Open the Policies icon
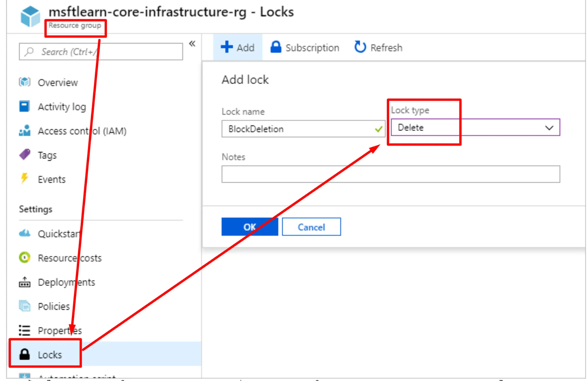The width and height of the screenshot is (588, 381). click(25, 306)
